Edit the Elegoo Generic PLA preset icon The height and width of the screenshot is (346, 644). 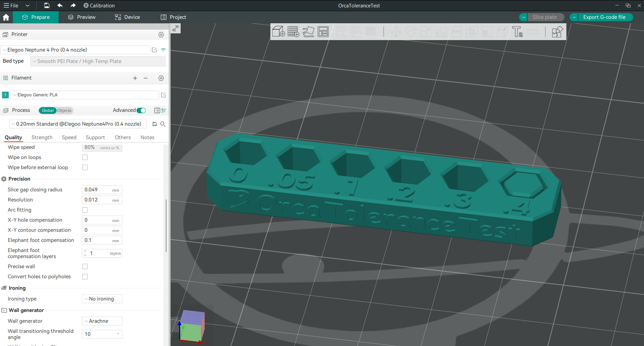163,95
